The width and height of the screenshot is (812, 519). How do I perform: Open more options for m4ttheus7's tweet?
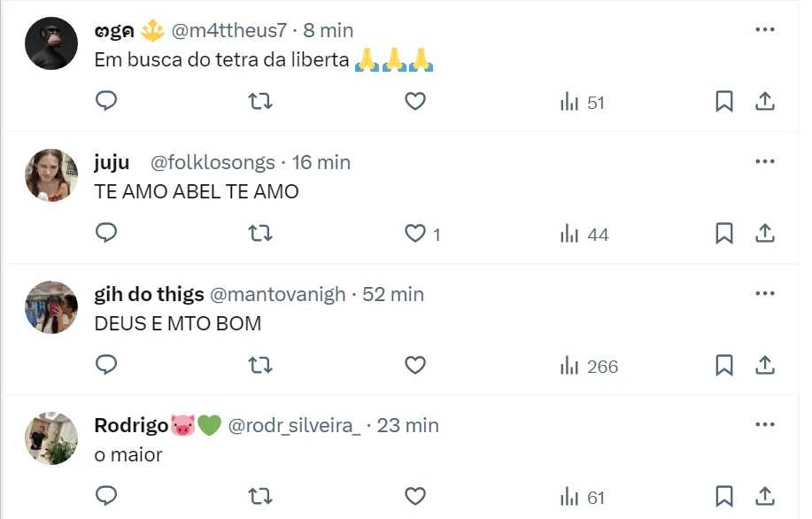[765, 29]
